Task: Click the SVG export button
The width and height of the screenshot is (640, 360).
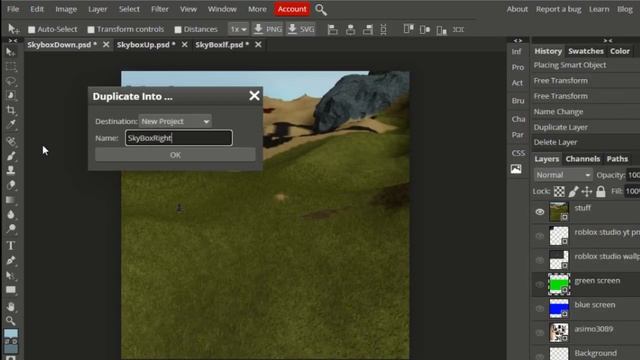Action: (301, 29)
